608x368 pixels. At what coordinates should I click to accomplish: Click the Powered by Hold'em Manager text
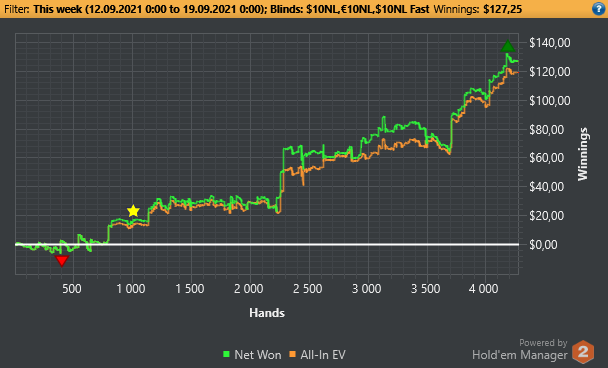tap(520, 349)
